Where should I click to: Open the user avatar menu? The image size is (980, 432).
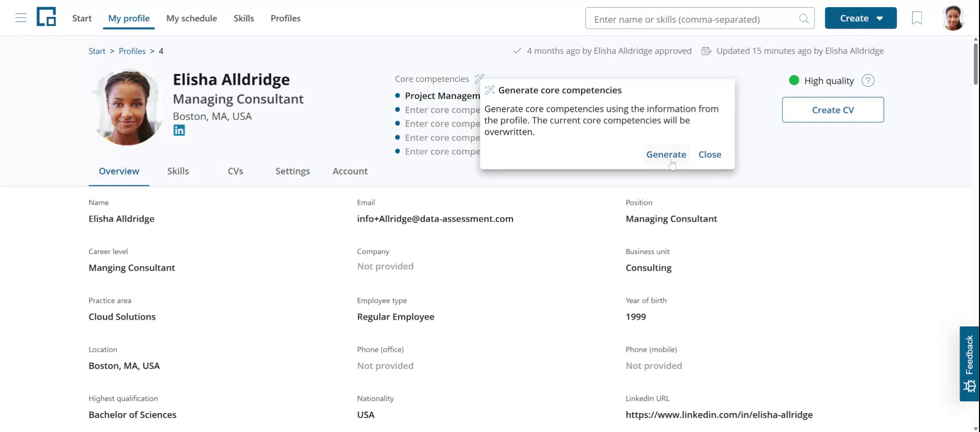pos(952,18)
